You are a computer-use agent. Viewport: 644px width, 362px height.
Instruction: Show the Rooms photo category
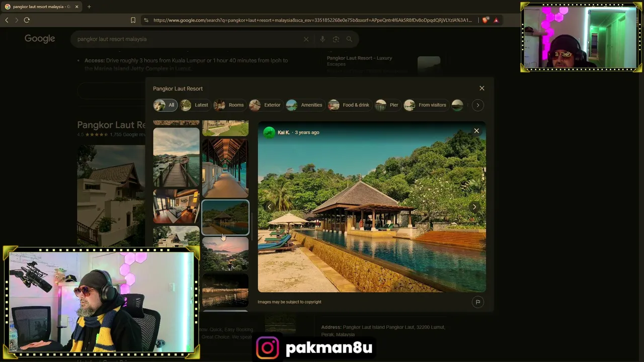(x=229, y=105)
